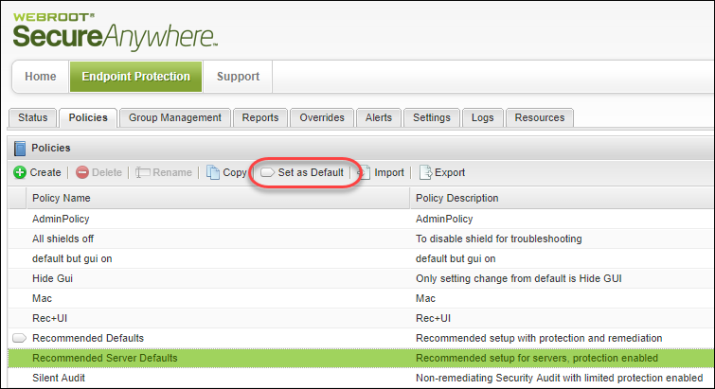Click the Export button label
Image resolution: width=715 pixels, height=389 pixels.
click(450, 173)
